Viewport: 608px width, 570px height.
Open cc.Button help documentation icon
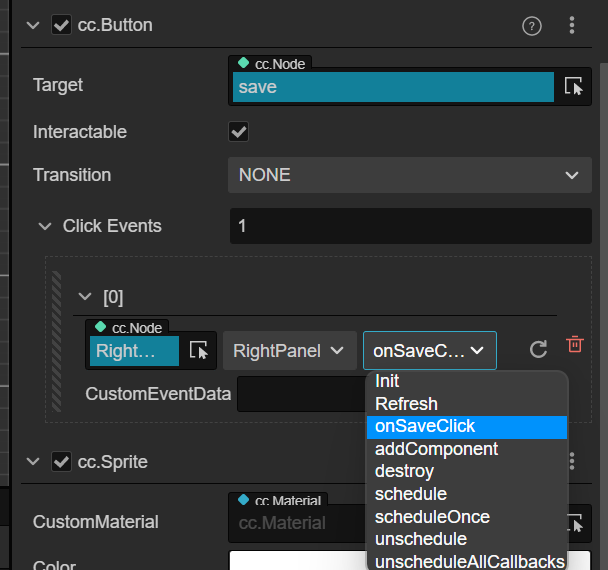pos(531,25)
